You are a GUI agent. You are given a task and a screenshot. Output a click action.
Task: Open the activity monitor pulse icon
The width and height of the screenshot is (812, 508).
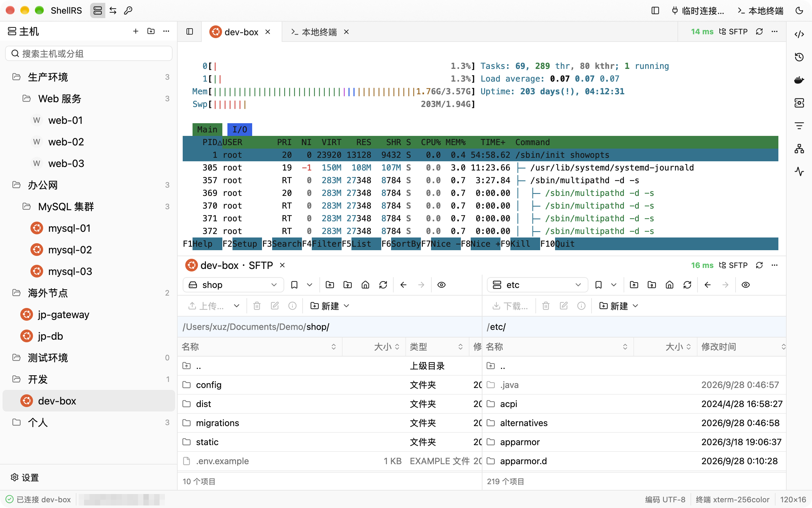799,172
